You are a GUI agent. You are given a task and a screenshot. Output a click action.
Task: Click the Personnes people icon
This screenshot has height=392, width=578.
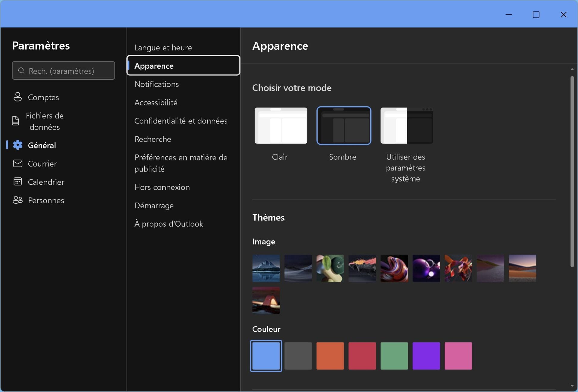tap(18, 200)
